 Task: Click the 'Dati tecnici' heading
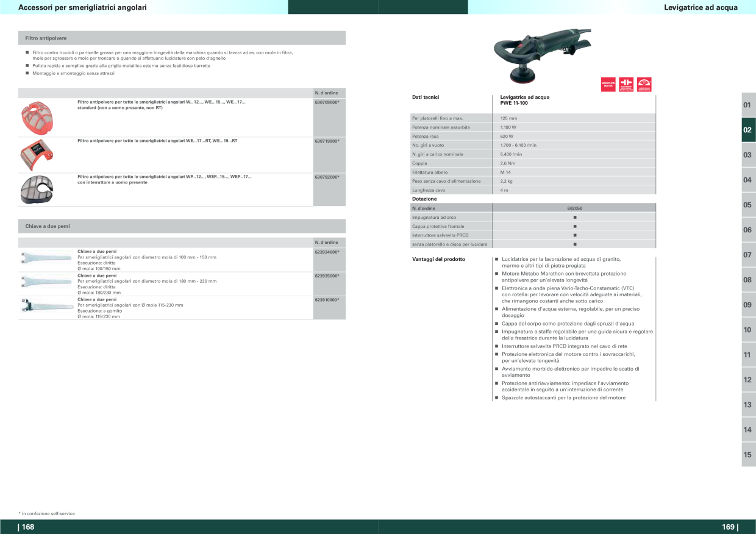point(426,97)
